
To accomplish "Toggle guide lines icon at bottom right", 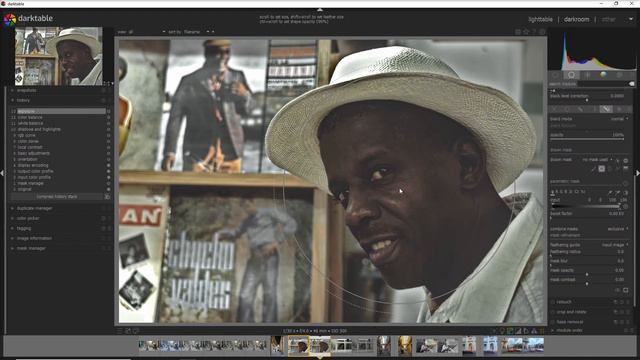I will (542, 331).
